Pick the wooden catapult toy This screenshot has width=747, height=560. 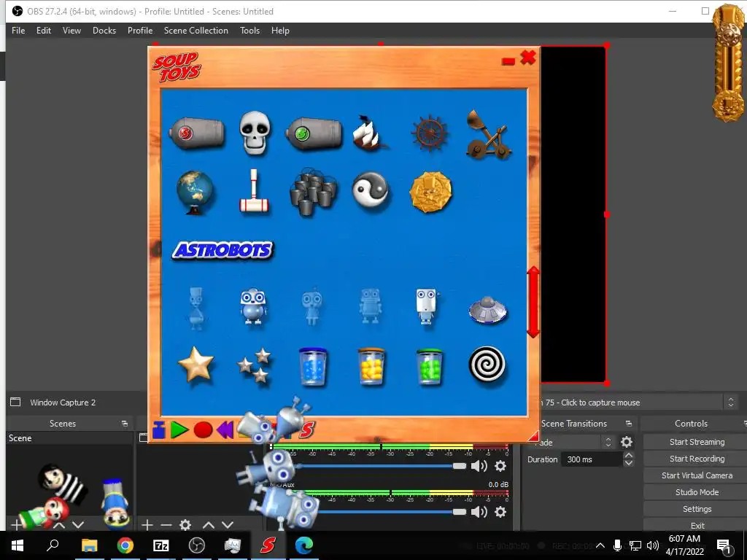487,135
